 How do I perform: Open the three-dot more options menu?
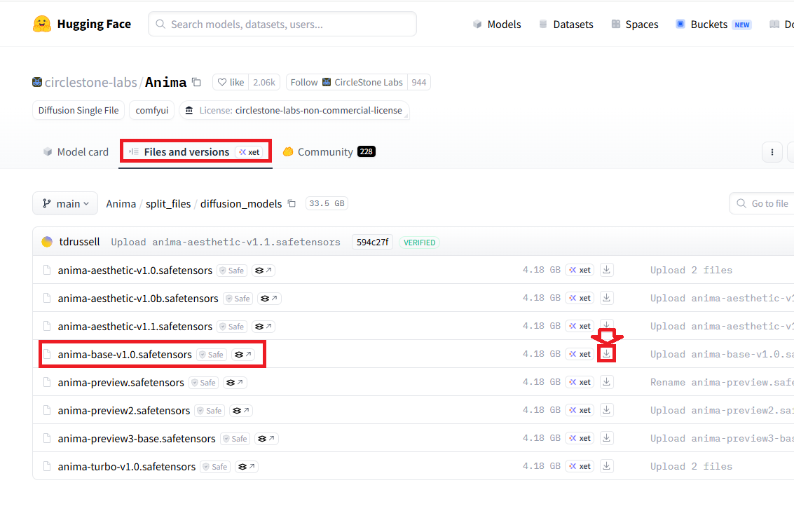(x=772, y=152)
